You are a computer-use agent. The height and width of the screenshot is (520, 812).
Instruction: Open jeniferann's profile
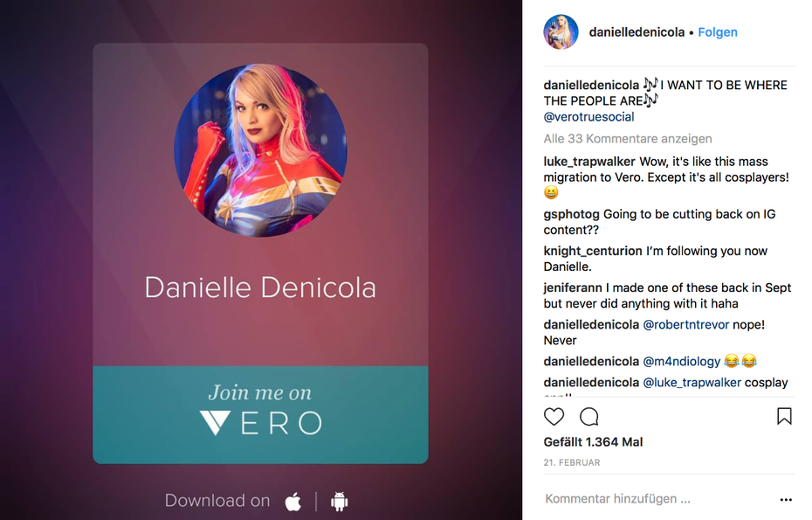[574, 288]
